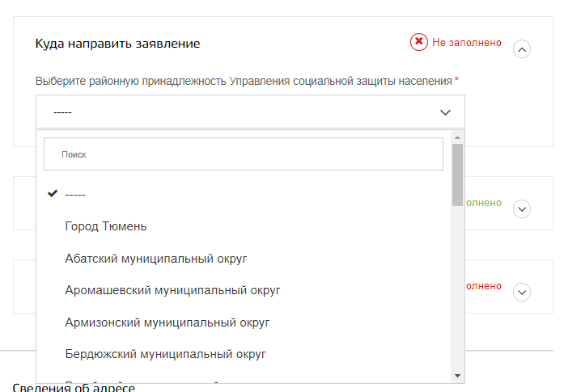Click the red "Не заполнено" status text
Screen dimensions: 564x392
pyautogui.click(x=467, y=42)
